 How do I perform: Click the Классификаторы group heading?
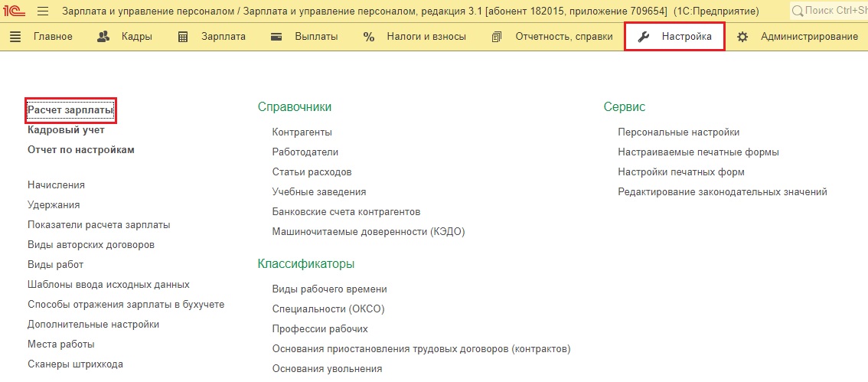coord(306,264)
